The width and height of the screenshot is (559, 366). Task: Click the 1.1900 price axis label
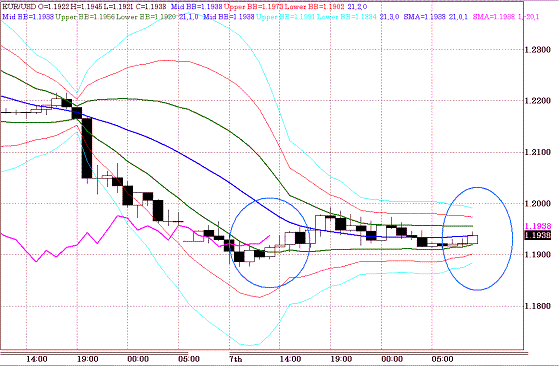(538, 255)
